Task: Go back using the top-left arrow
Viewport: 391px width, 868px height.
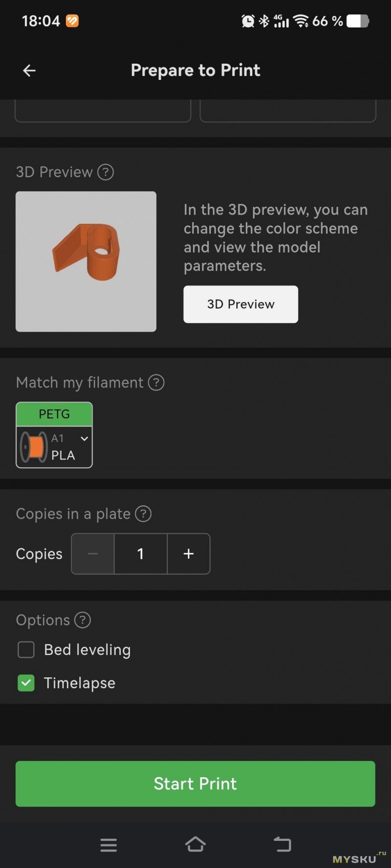Action: click(29, 71)
